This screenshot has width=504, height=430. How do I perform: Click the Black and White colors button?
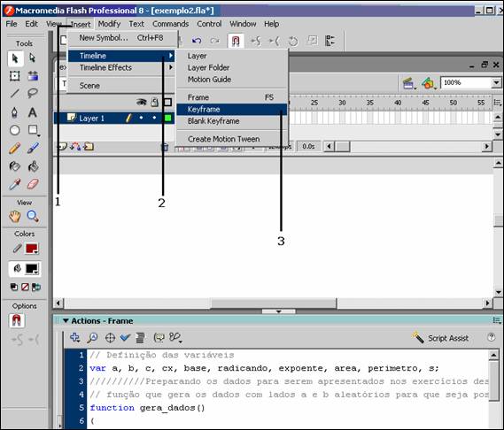point(14,287)
